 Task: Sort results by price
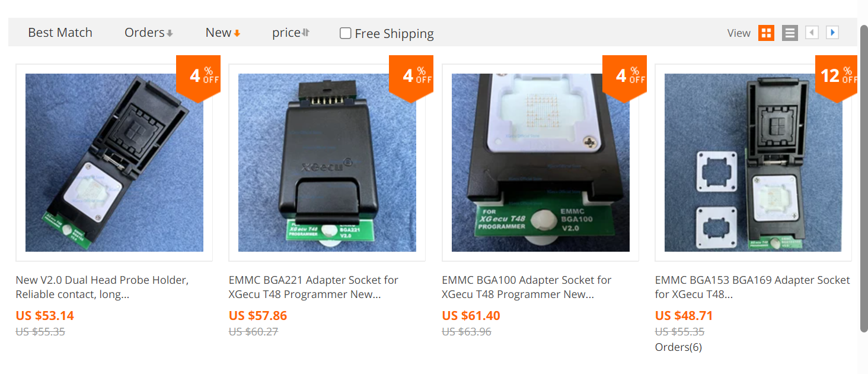coord(291,33)
